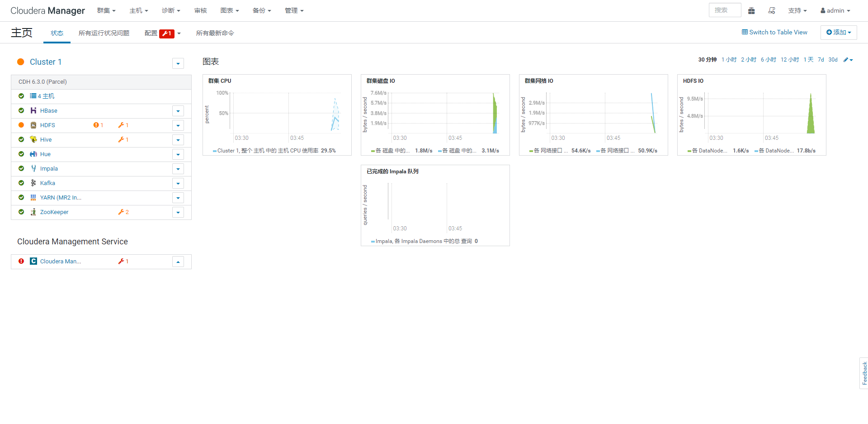Open the 配置 issues dropdown tab
Viewport: 868px width, 424px height.
pyautogui.click(x=163, y=33)
